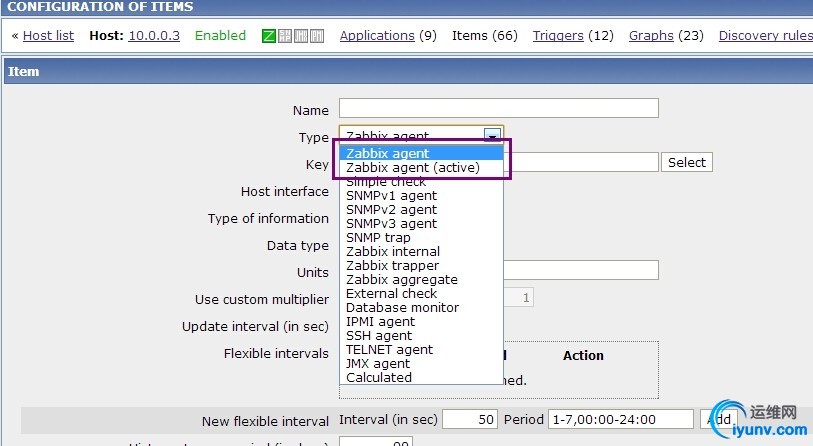
Task: Open the Applications link
Action: click(x=377, y=36)
